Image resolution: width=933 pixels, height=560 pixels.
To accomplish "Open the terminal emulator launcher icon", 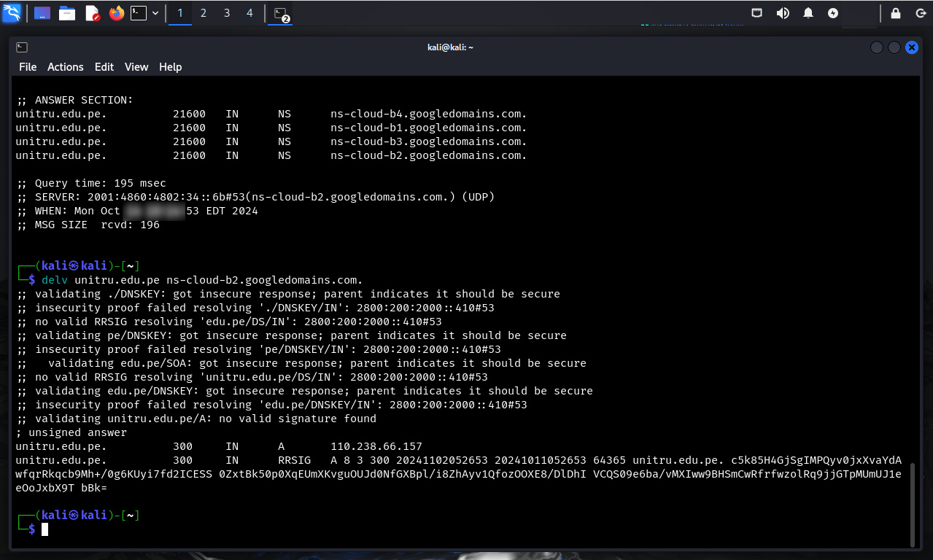I will [x=139, y=13].
